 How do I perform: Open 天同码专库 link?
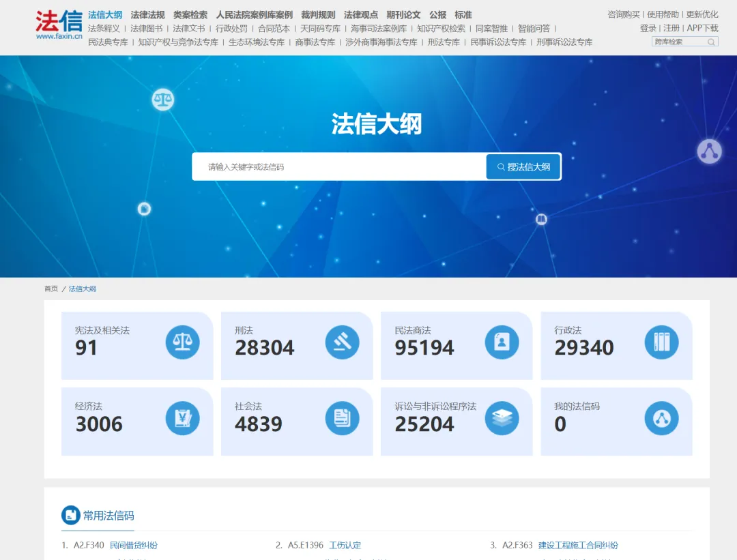point(321,29)
